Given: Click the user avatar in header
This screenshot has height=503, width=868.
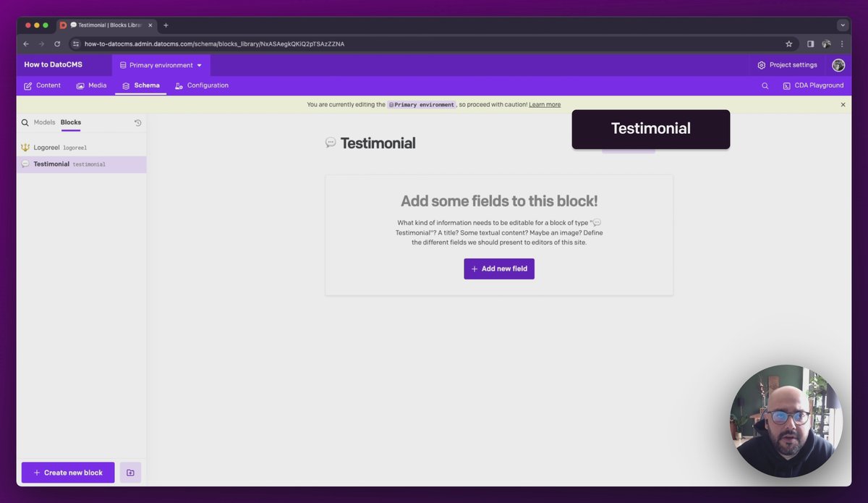Looking at the screenshot, I should pos(838,65).
